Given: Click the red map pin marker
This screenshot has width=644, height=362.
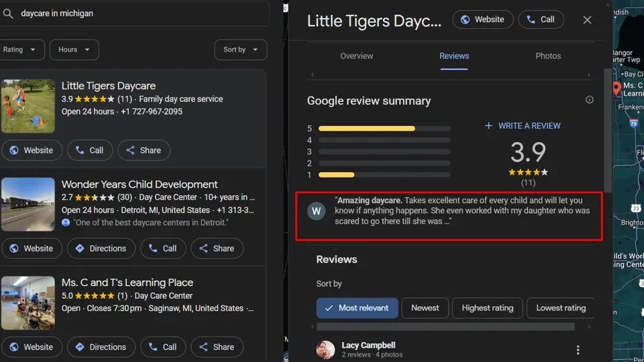Looking at the screenshot, I should click(616, 88).
